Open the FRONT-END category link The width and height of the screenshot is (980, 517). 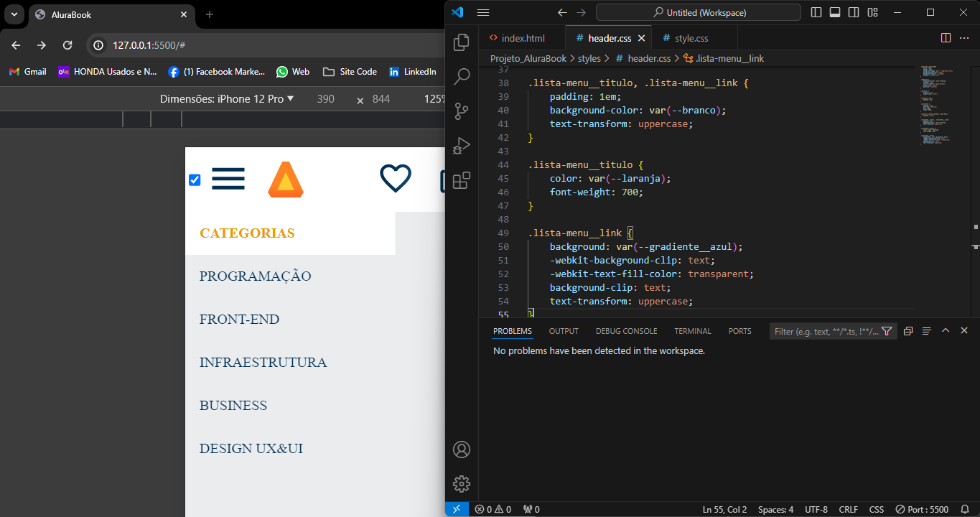pyautogui.click(x=240, y=320)
